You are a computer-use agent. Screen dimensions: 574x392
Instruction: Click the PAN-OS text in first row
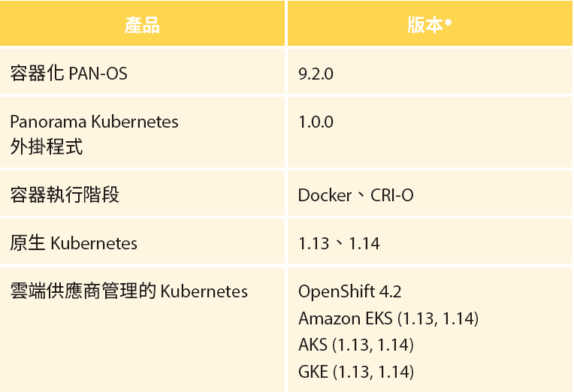(x=98, y=74)
